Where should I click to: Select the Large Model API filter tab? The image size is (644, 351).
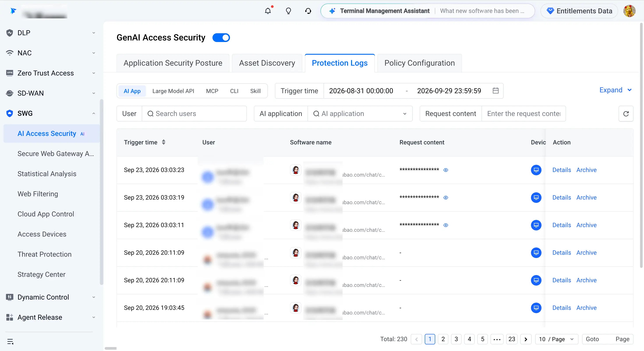[x=173, y=91]
